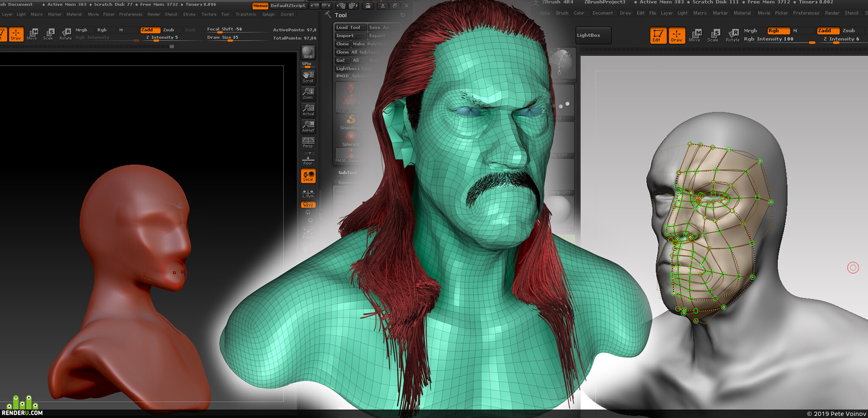Expand the Geometry section
Viewport: 868px width, 418px height.
click(x=348, y=182)
